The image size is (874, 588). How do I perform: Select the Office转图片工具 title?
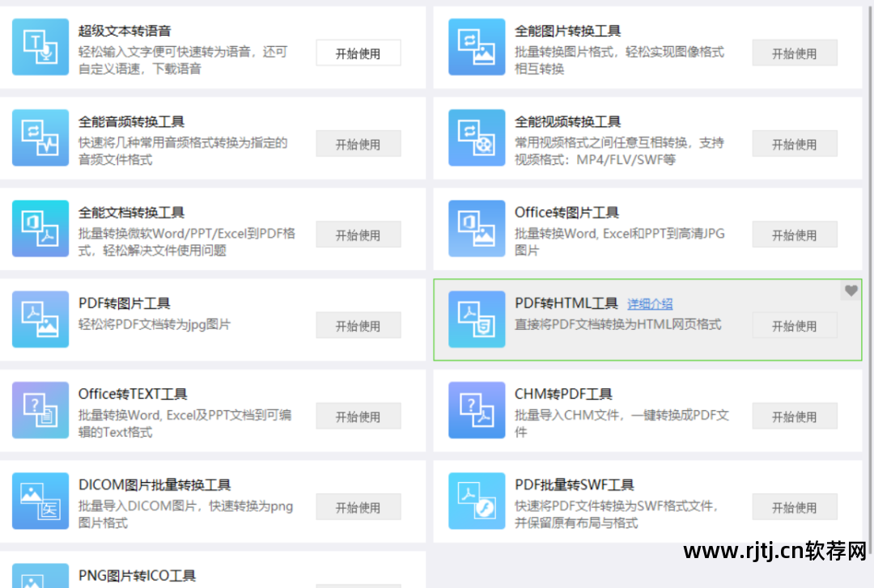566,213
